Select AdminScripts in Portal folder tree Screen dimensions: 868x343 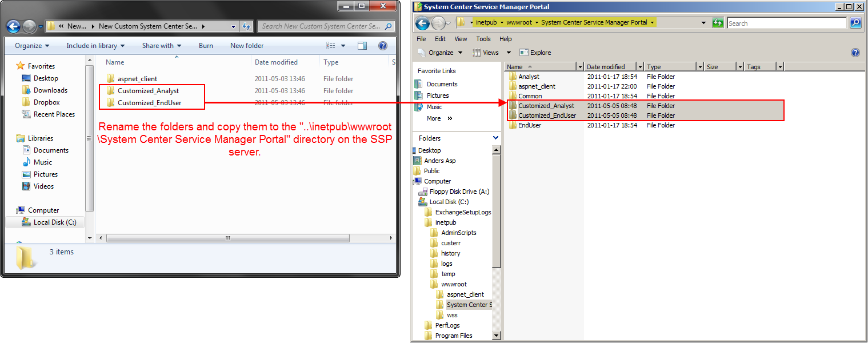point(453,233)
